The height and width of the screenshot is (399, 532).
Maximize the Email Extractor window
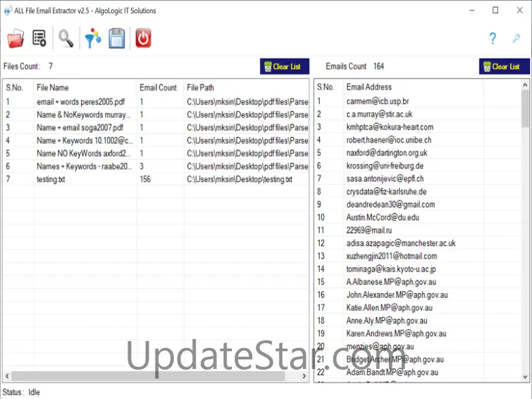coord(495,10)
